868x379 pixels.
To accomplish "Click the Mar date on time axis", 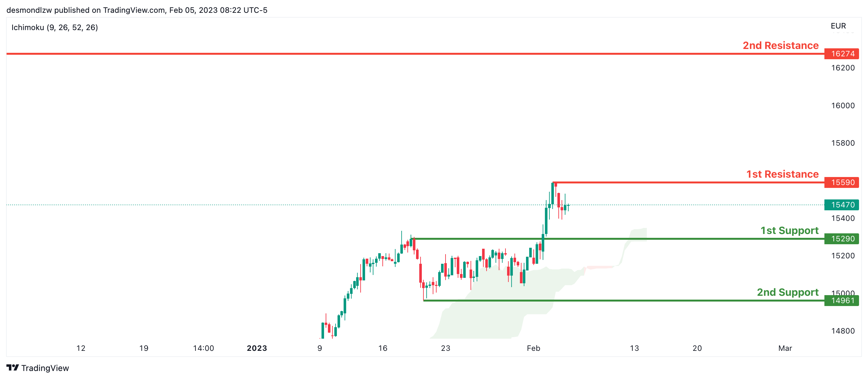I will point(785,348).
